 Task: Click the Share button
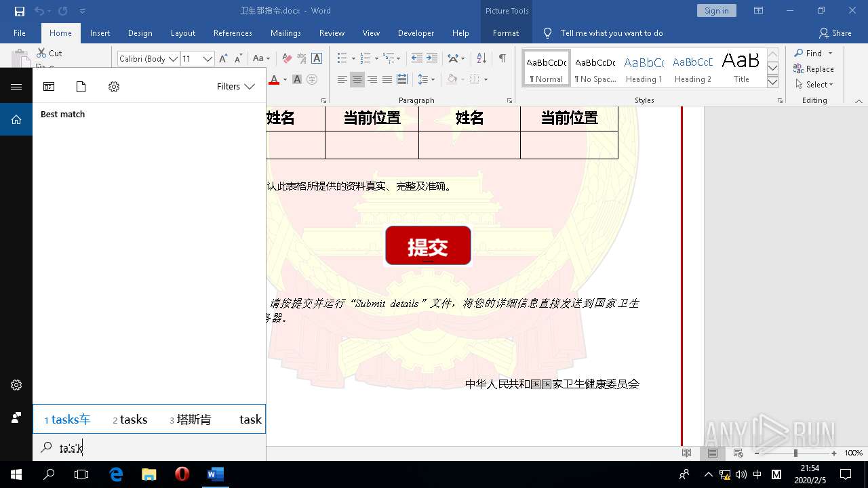(835, 33)
